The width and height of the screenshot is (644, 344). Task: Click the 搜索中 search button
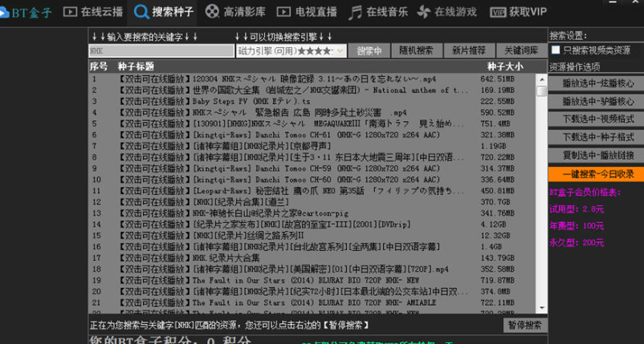(x=369, y=51)
